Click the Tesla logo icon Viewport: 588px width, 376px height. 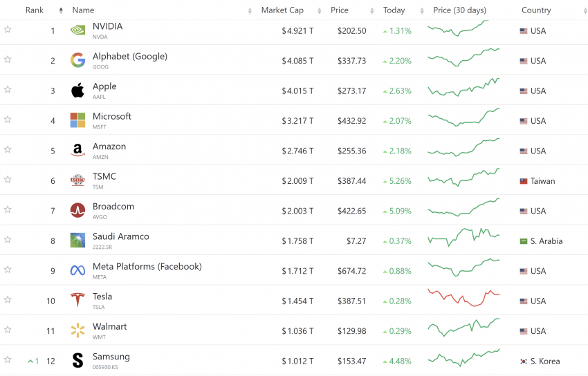point(77,300)
